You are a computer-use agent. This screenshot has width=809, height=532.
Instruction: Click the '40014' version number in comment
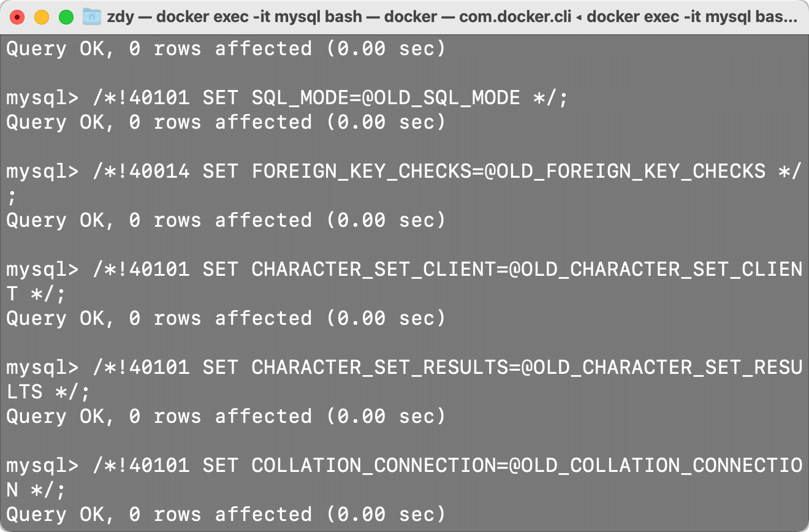pos(159,171)
